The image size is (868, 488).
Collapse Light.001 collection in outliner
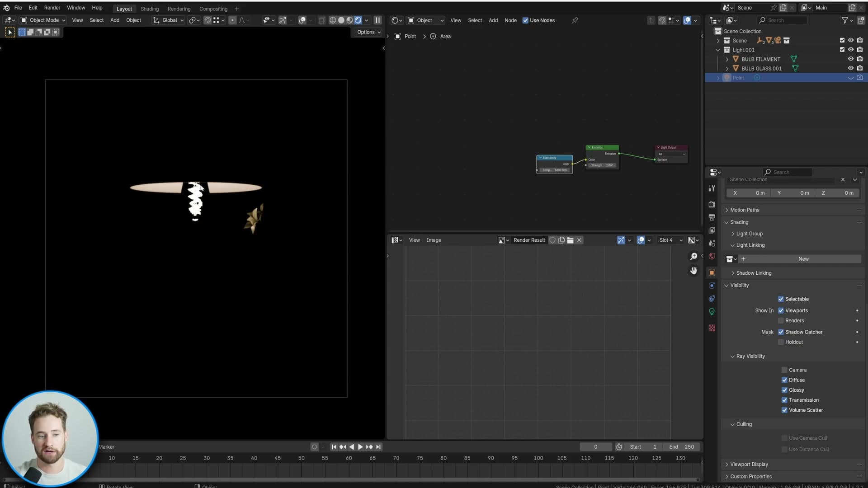coord(718,50)
